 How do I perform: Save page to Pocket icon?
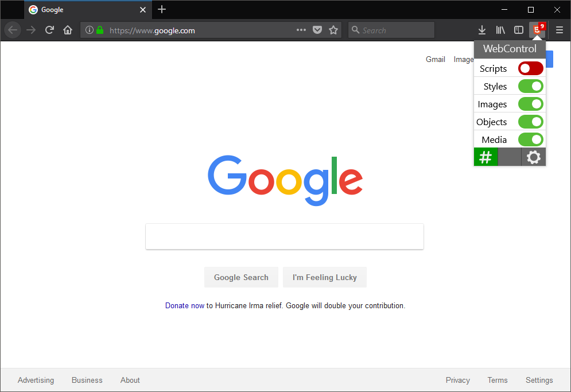317,30
